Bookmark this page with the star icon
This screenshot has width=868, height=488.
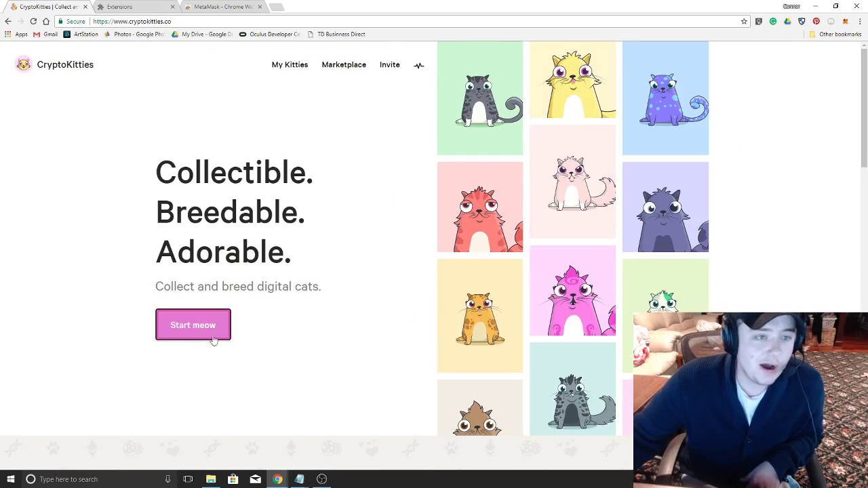744,21
